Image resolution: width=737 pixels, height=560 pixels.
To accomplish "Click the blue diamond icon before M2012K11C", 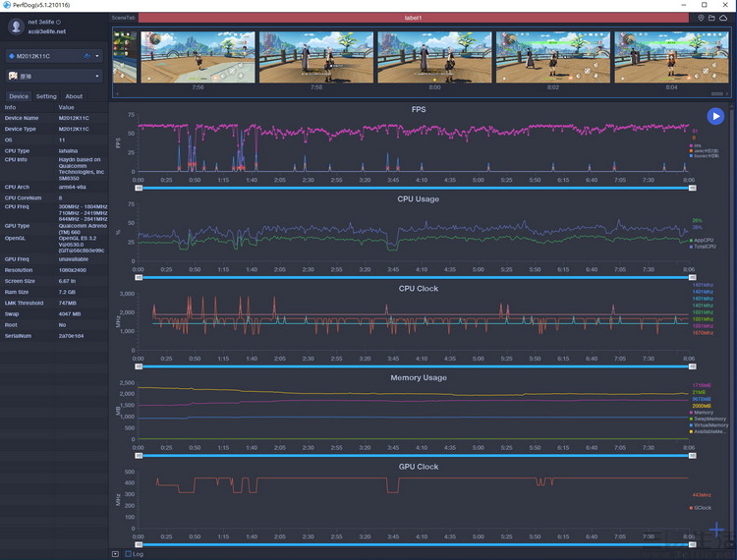I will [x=12, y=56].
